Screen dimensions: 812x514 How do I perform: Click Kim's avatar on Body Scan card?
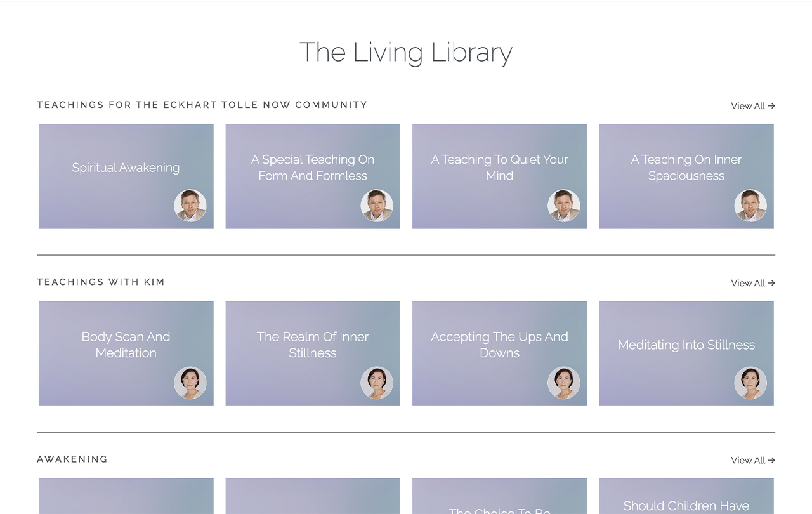pyautogui.click(x=190, y=383)
